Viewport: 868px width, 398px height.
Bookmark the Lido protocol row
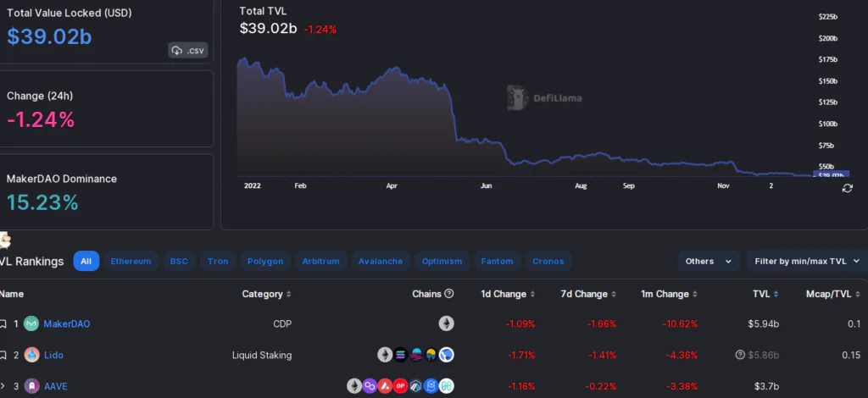click(3, 355)
